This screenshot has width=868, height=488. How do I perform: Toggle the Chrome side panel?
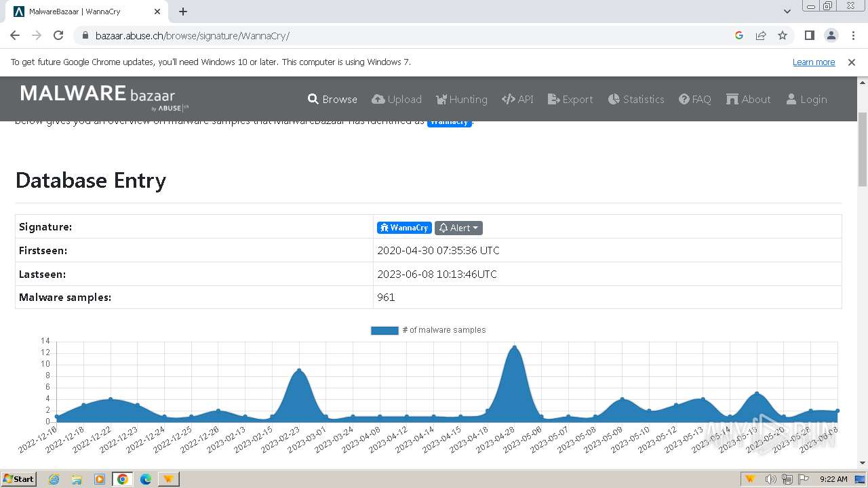coord(809,35)
